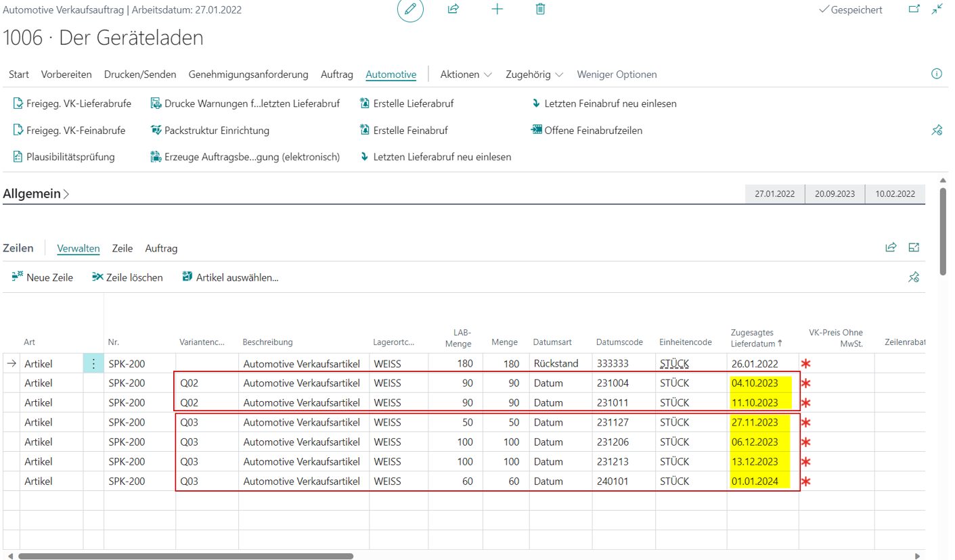955x560 pixels.
Task: Expand the Zeilen section to full view
Action: [914, 248]
